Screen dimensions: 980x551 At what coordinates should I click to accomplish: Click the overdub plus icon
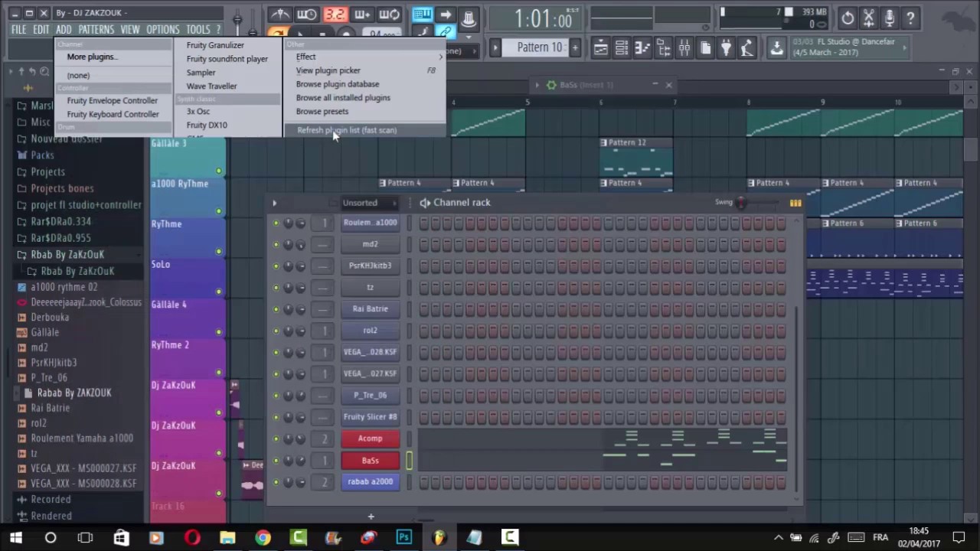click(x=362, y=15)
